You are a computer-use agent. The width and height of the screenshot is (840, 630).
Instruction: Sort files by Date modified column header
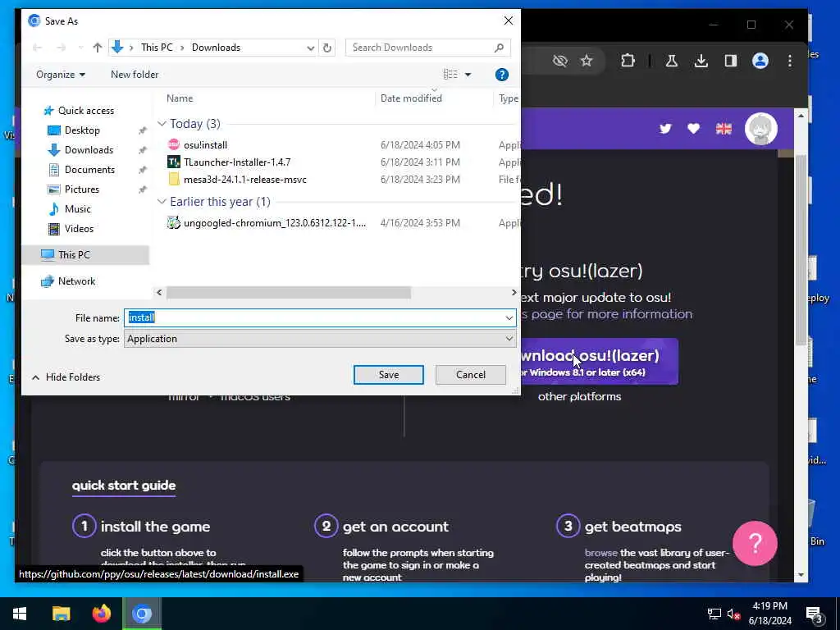coord(411,98)
